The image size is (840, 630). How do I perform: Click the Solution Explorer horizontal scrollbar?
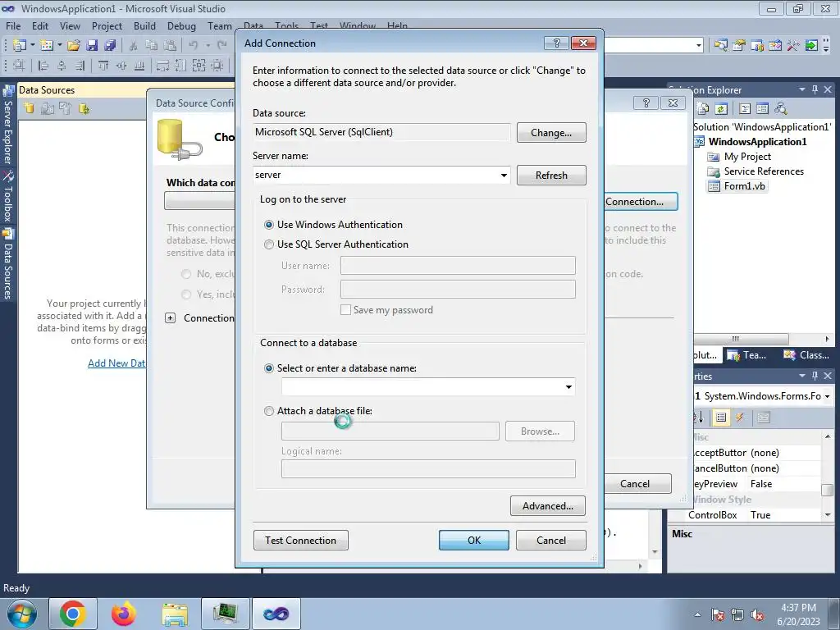pyautogui.click(x=741, y=339)
